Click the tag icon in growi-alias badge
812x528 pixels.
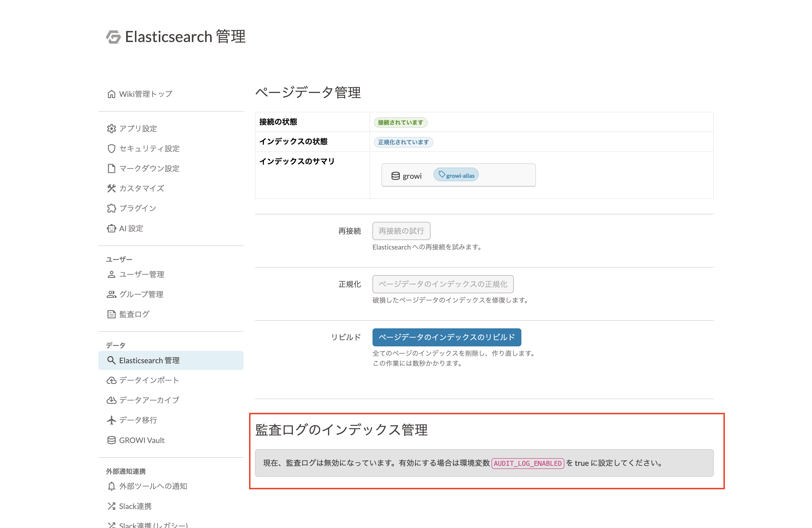(442, 174)
